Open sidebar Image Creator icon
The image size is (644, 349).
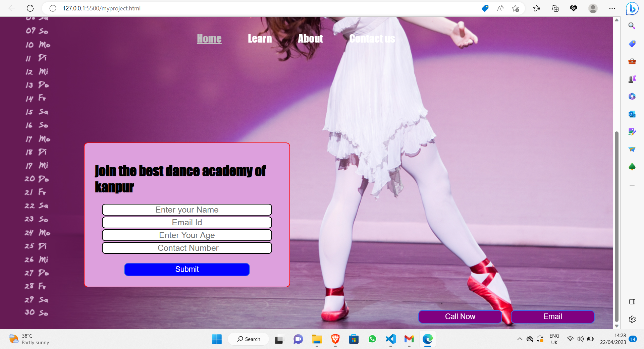point(632,131)
